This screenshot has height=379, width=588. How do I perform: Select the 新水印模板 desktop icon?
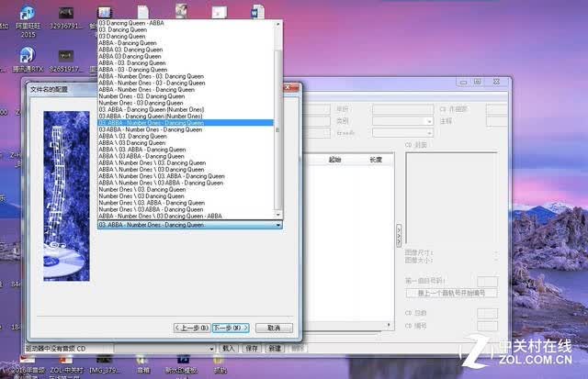[x=182, y=363]
